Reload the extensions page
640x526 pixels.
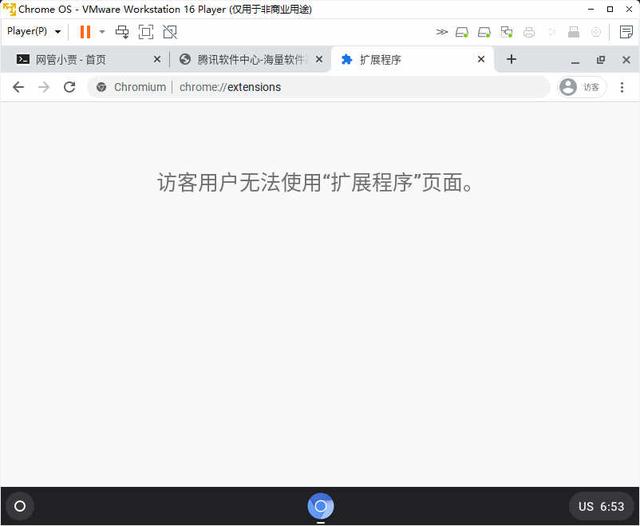pos(69,87)
